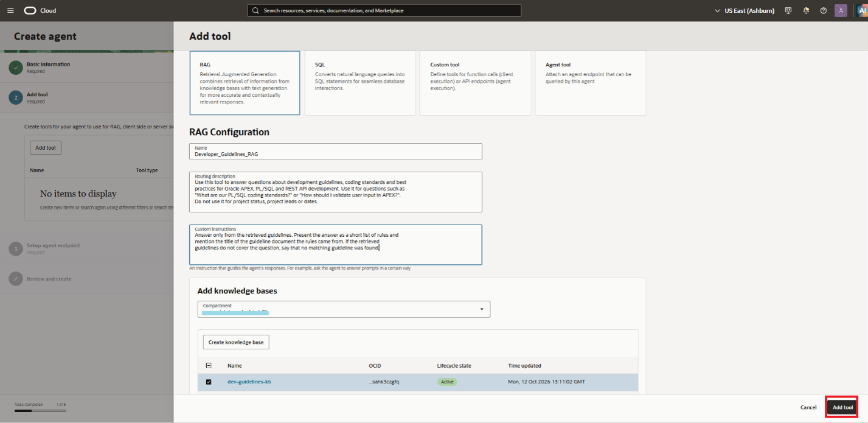Click the Add tool step number icon
Viewport: 868px width, 423px height.
click(x=16, y=98)
